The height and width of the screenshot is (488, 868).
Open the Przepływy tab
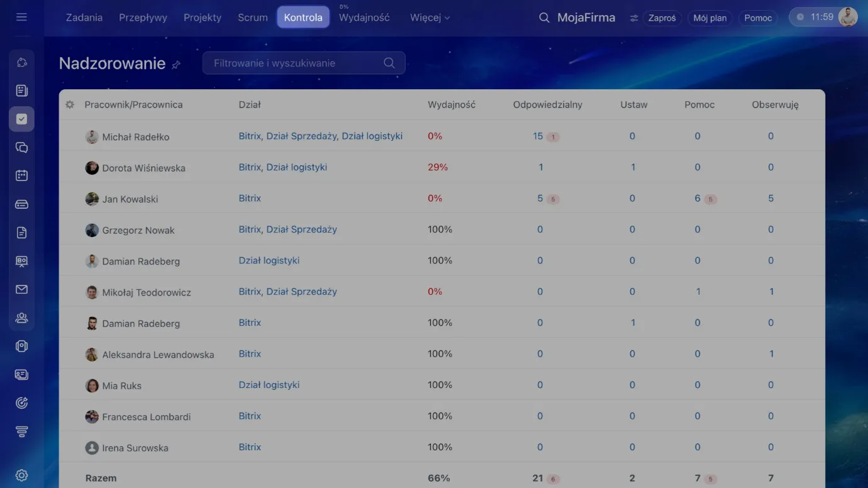(143, 18)
